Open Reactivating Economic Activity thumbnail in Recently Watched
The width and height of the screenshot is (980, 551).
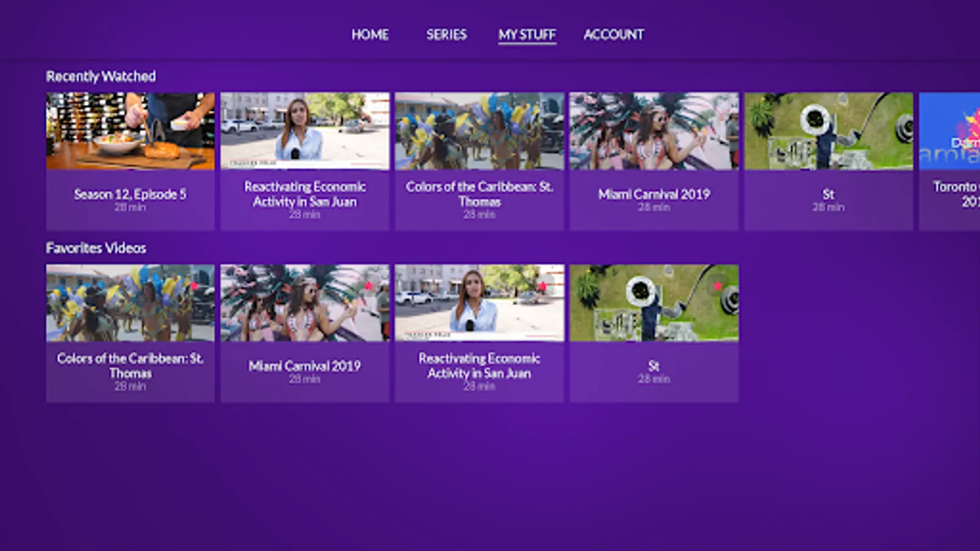point(305,131)
